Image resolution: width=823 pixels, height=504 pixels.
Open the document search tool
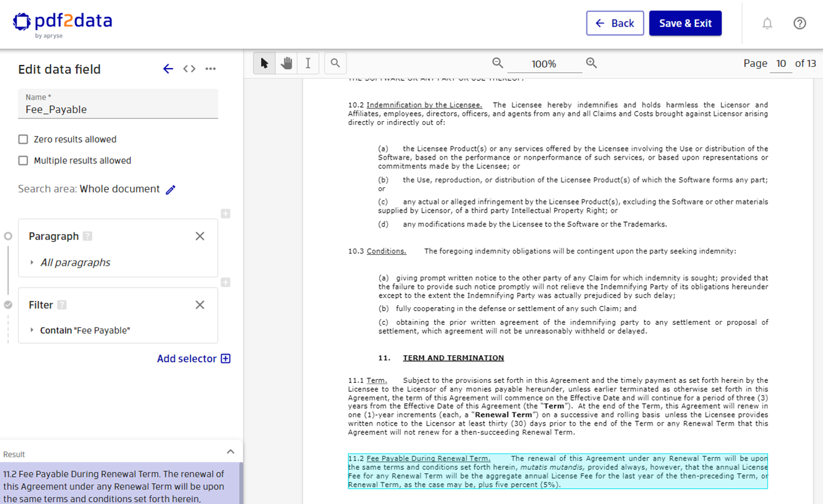pyautogui.click(x=335, y=62)
